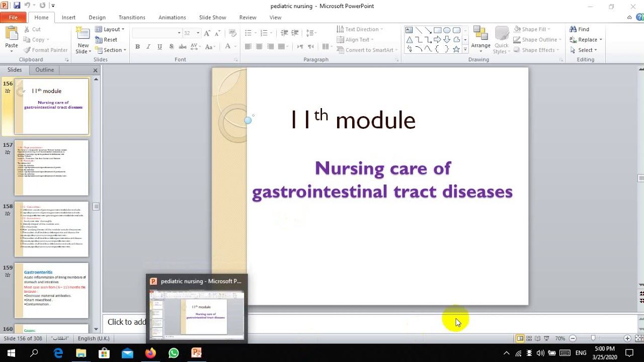
Task: Click the Align Text Left icon
Action: click(248, 46)
